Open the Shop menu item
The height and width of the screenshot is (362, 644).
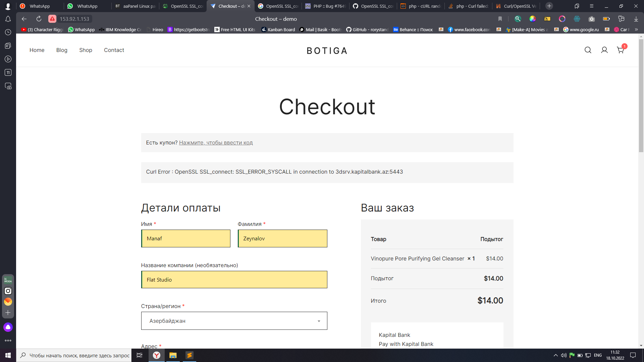click(86, 50)
